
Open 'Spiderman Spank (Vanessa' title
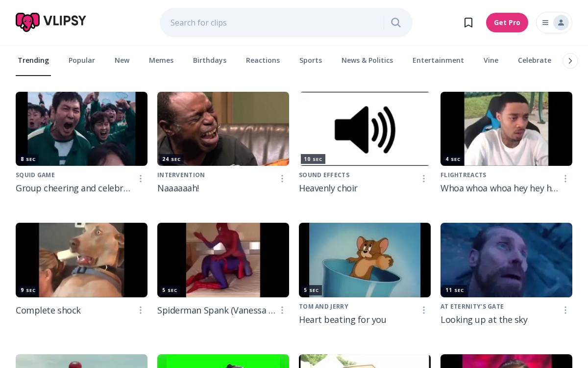[216, 311]
